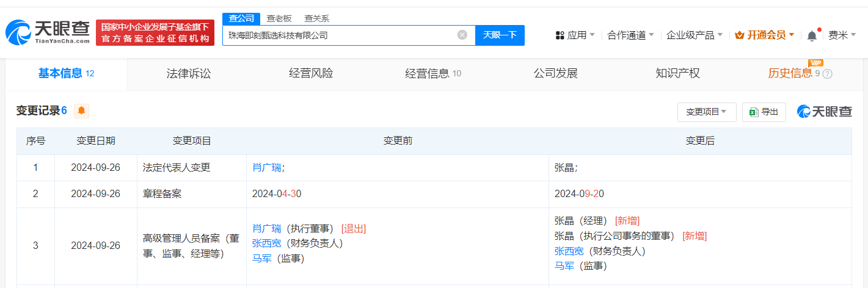Click the TianYanCha logo
Viewport: 868px width, 288px height.
coord(48,32)
